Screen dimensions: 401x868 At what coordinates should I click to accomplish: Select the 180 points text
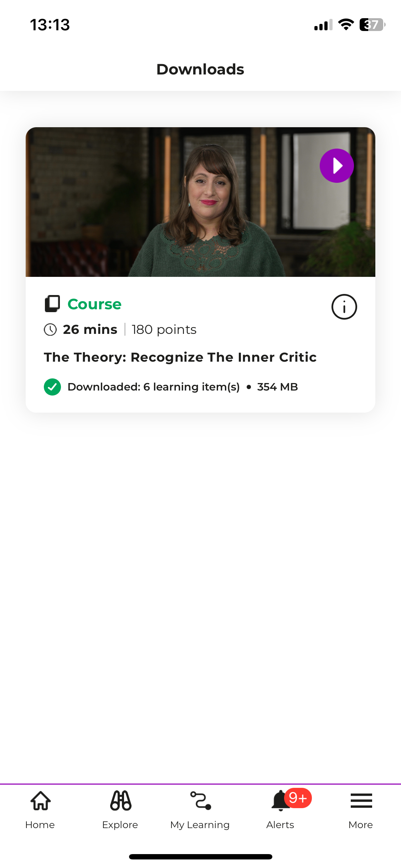pos(164,330)
